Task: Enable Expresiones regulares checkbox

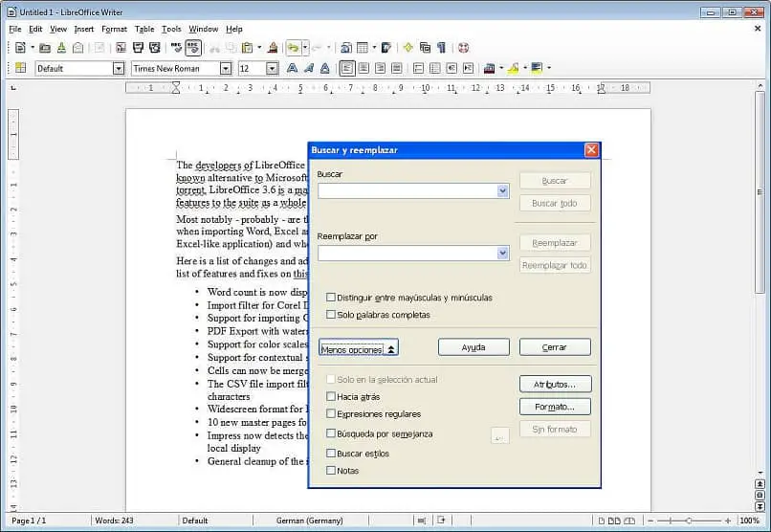Action: click(331, 414)
